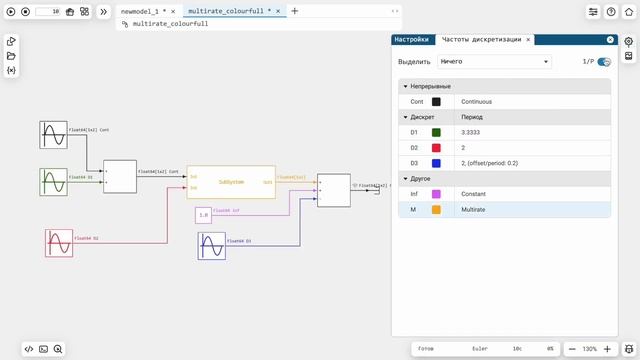Click the purple Inf color swatch
This screenshot has width=640, height=360.
point(436,194)
